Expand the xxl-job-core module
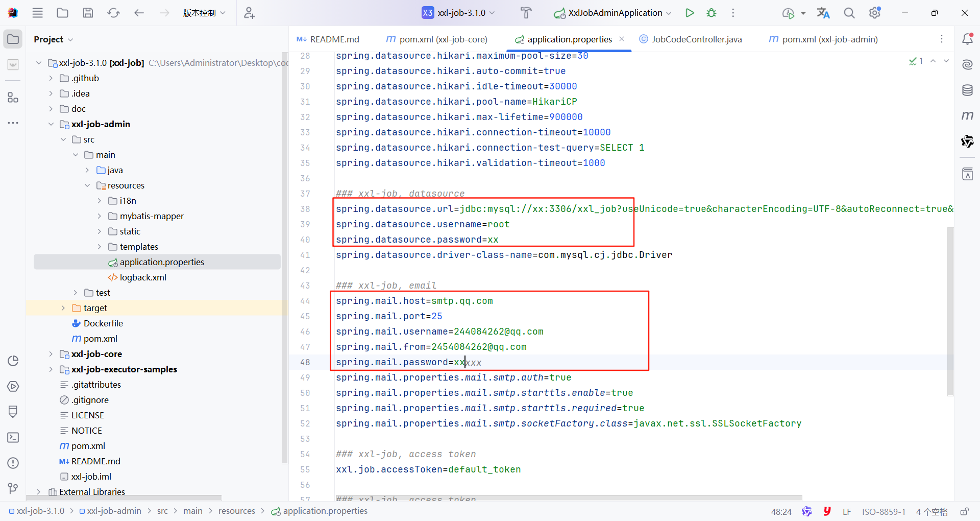 click(51, 354)
